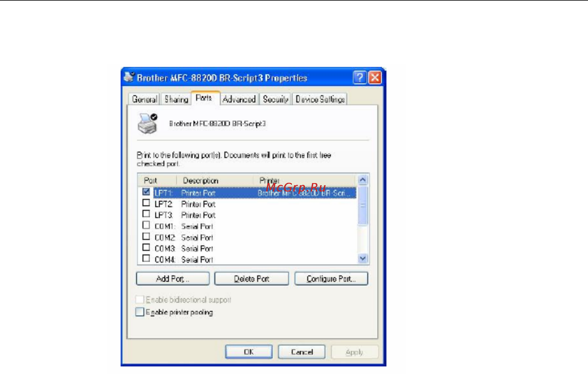Click the port list scrollbar thumb

(x=362, y=205)
